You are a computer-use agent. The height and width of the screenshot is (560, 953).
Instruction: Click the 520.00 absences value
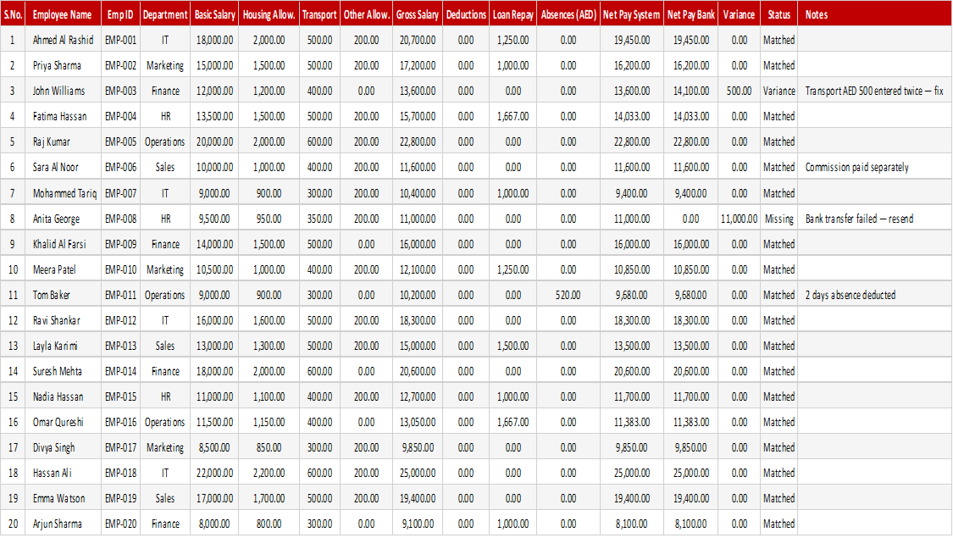click(568, 295)
